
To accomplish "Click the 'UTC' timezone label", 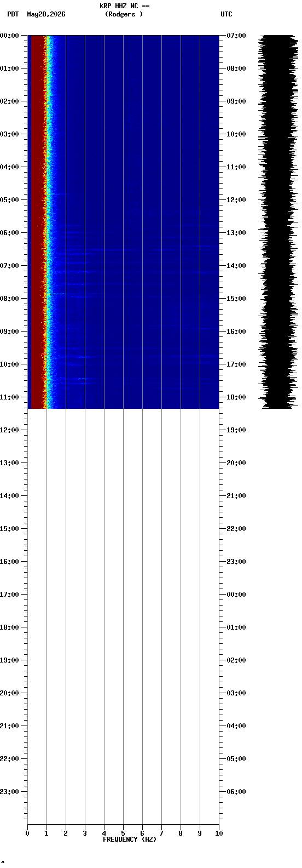I will coord(226,14).
